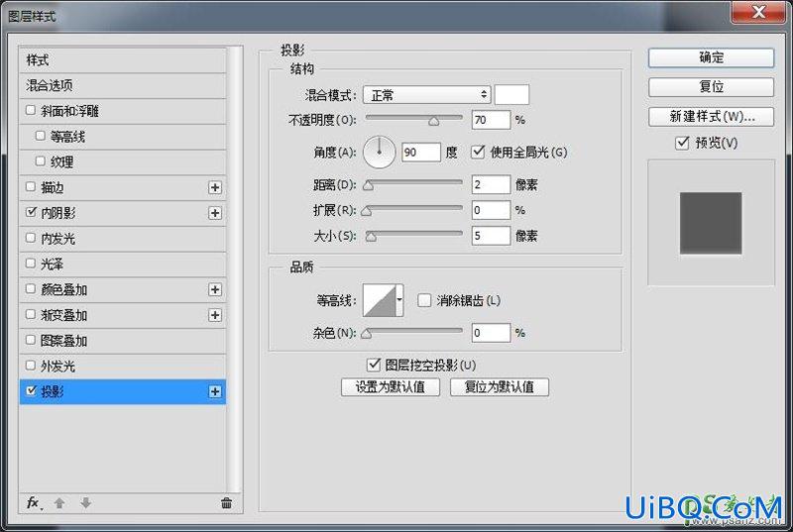Enable 纹理 checkbox
Image resolution: width=793 pixels, height=532 pixels.
coord(41,161)
